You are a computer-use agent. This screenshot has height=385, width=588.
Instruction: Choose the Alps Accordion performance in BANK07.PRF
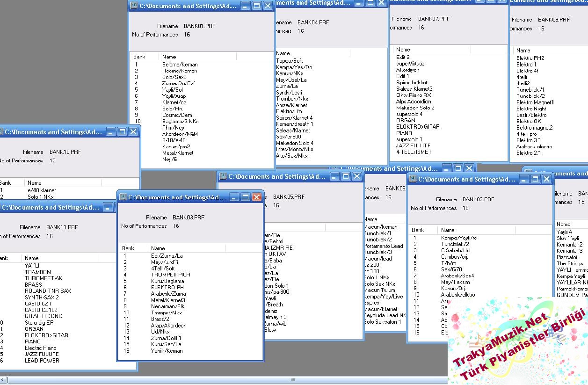tap(414, 102)
